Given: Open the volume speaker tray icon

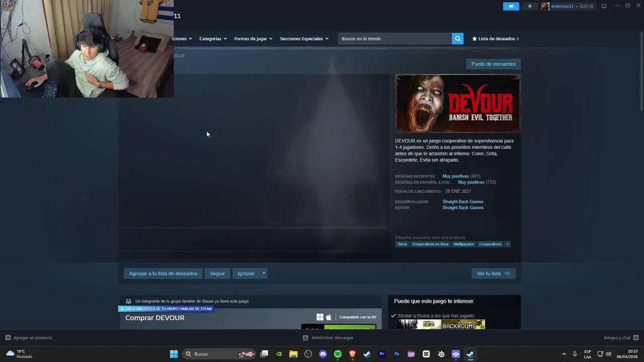Looking at the screenshot, I should tap(608, 354).
